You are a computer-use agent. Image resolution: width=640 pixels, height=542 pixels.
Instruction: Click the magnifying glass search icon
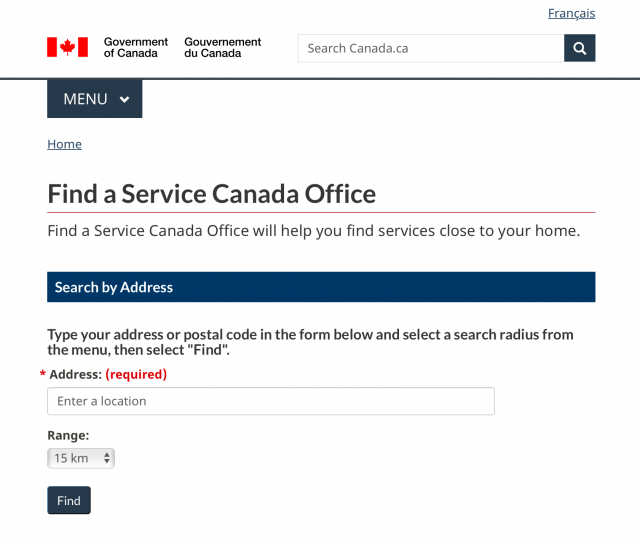(580, 48)
